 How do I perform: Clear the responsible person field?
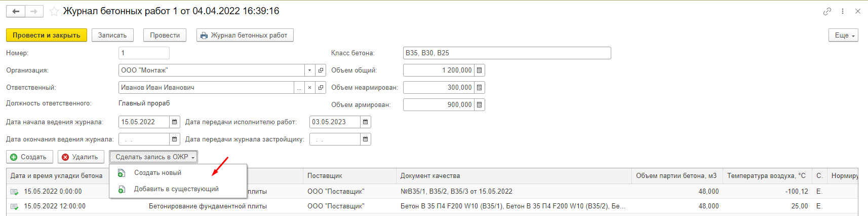pos(309,88)
